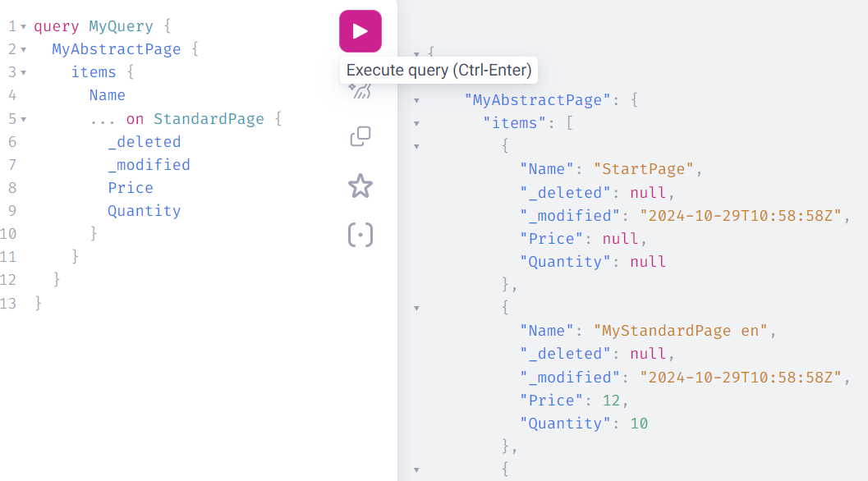Click MyAbstractPage field in query editor
Image resolution: width=868 pixels, height=481 pixels.
[x=117, y=49]
